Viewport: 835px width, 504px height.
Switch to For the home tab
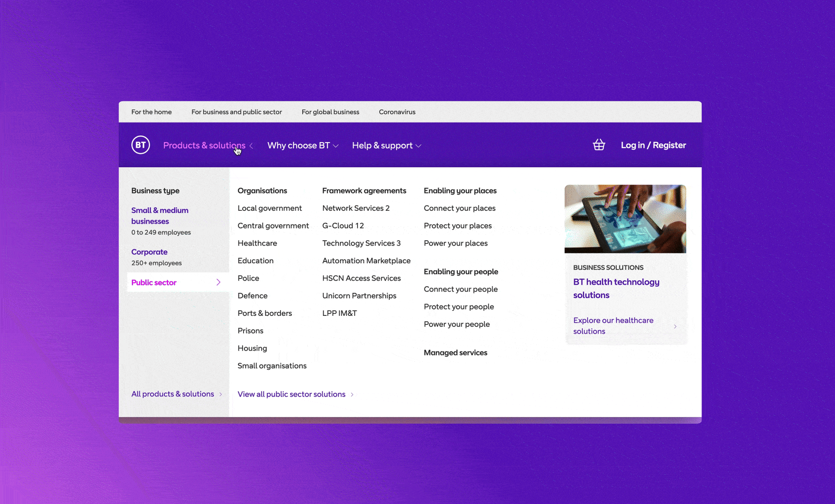[151, 112]
